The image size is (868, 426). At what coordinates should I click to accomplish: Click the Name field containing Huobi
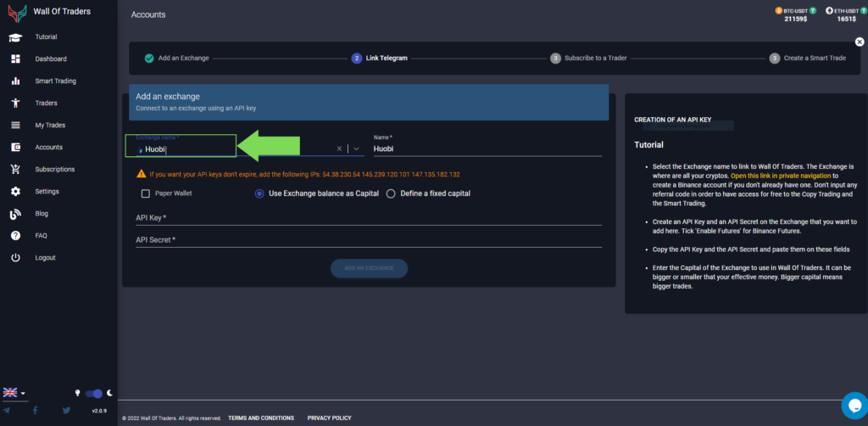point(487,149)
